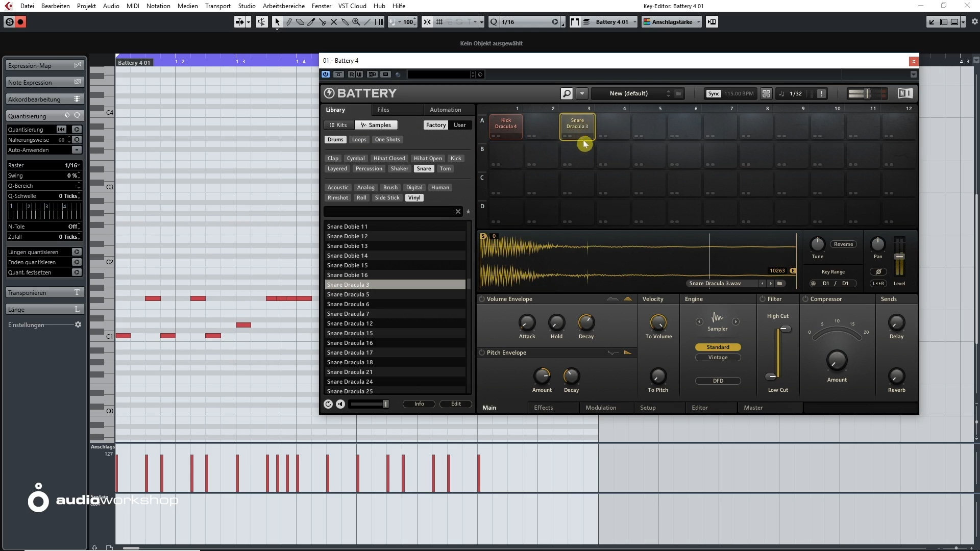Screen dimensions: 980x551
Task: Filter by User content button
Action: [x=459, y=125]
